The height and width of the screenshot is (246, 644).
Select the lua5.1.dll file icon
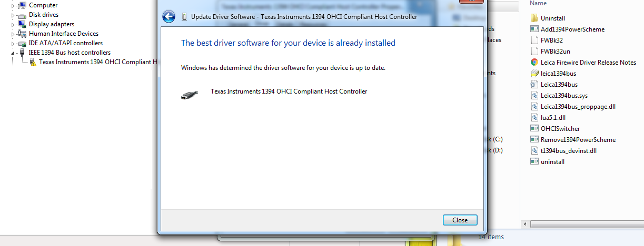pyautogui.click(x=534, y=118)
